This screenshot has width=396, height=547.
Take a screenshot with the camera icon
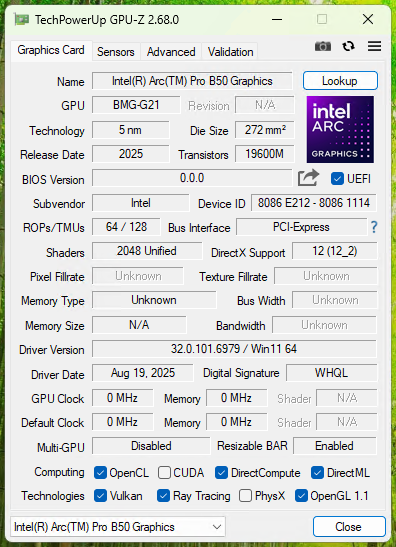pos(323,46)
